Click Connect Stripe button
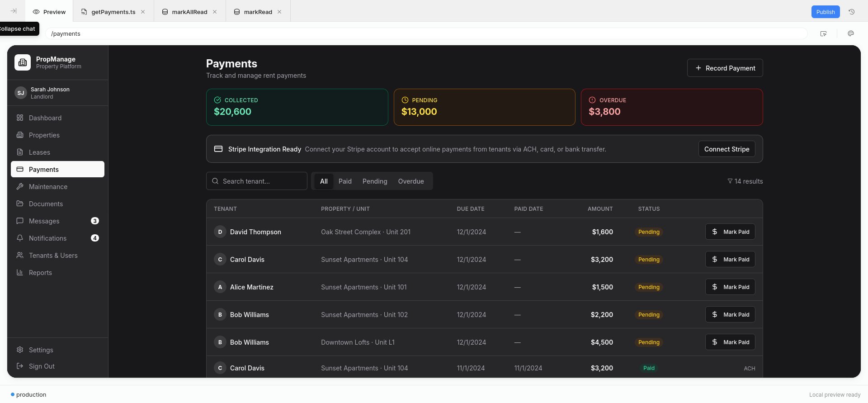 [726, 149]
